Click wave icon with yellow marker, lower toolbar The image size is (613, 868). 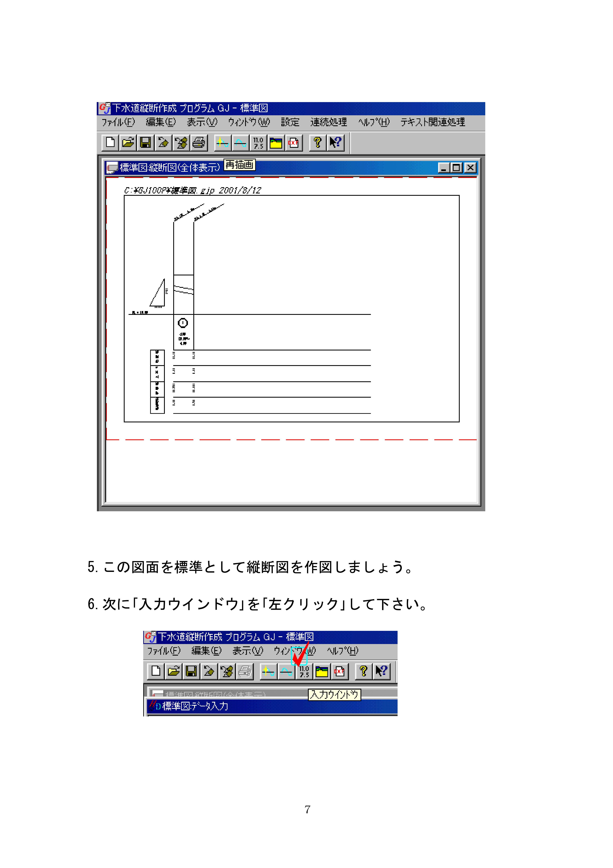(268, 671)
